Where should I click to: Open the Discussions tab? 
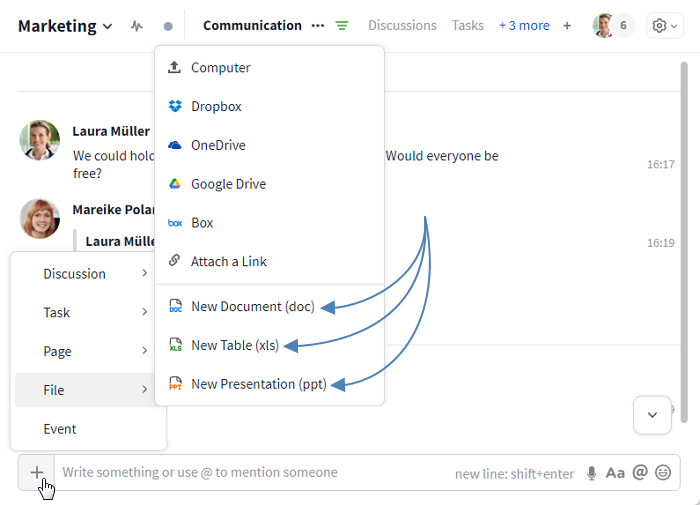point(402,26)
